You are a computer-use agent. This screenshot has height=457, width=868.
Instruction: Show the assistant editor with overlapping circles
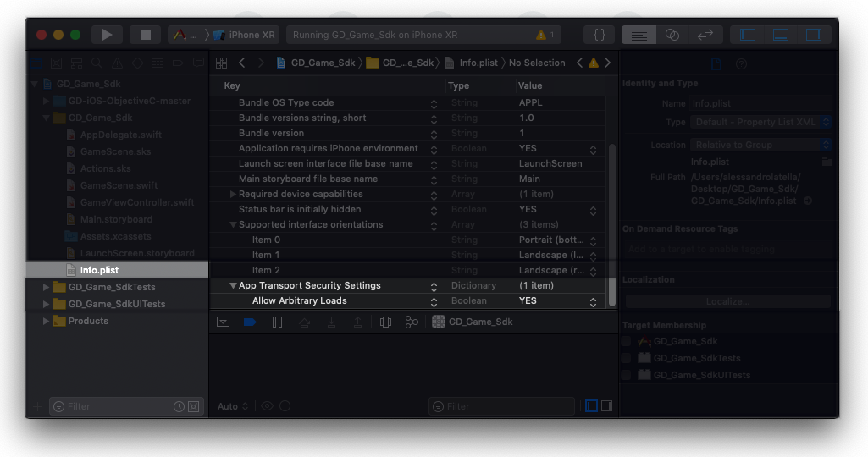coord(672,35)
